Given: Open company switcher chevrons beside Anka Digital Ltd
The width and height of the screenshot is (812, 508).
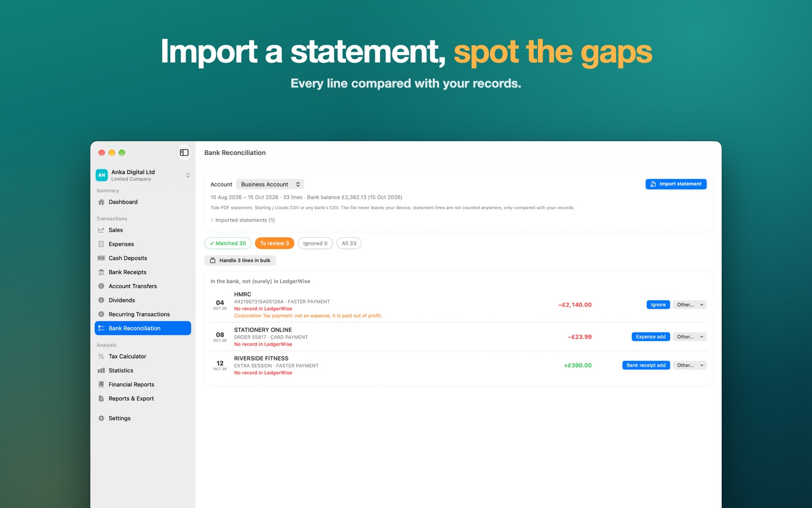Looking at the screenshot, I should (x=188, y=175).
